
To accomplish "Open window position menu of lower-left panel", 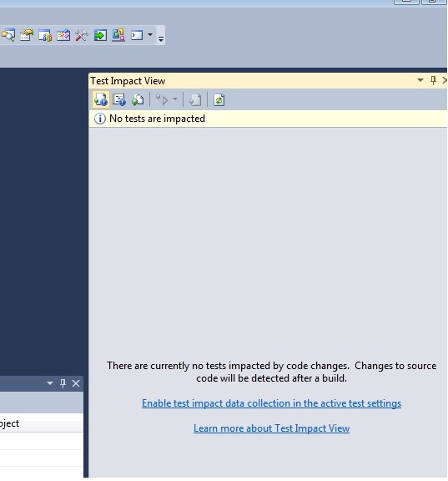I will pyautogui.click(x=50, y=383).
